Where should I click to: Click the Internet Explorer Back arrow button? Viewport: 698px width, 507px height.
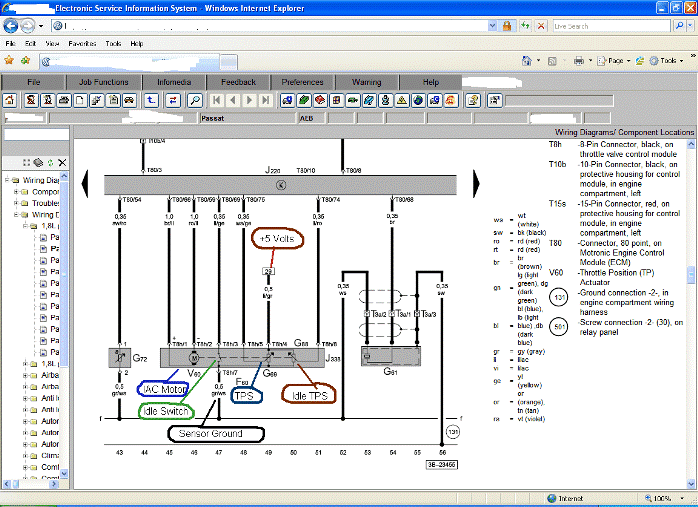point(11,26)
